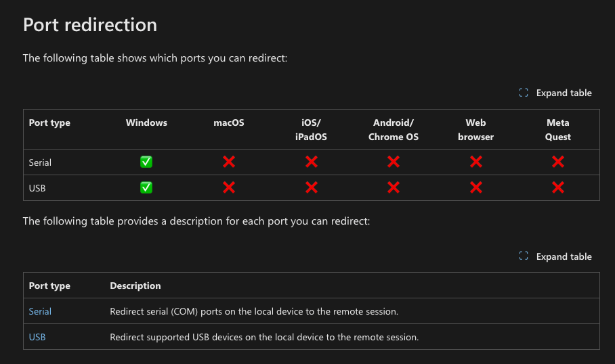Click the green checkmark for Serial on Windows

coord(146,162)
